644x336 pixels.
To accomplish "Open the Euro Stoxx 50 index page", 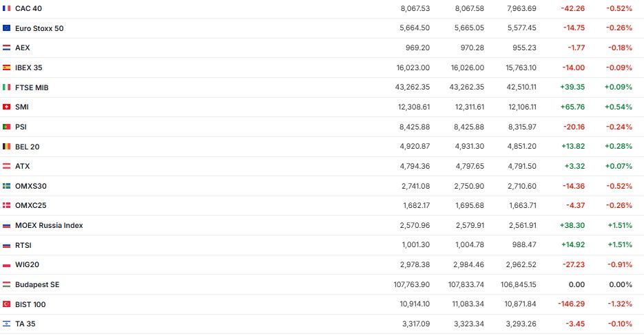I will coord(39,28).
